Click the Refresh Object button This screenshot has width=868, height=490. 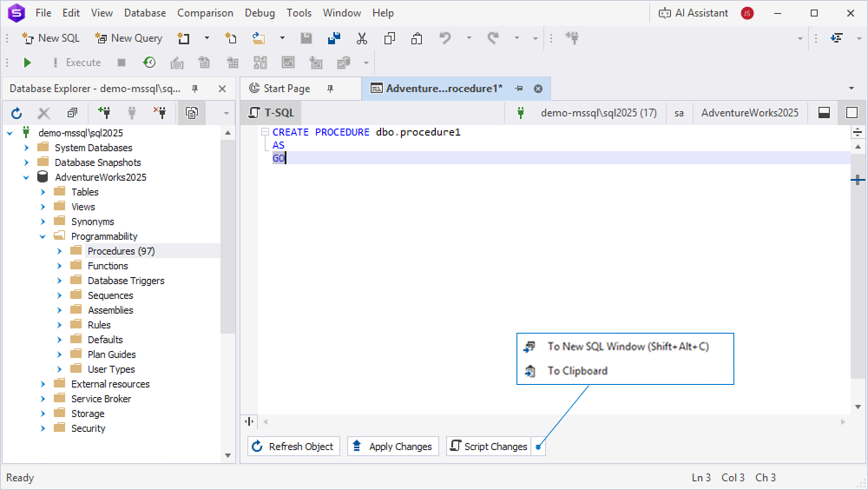tap(293, 447)
